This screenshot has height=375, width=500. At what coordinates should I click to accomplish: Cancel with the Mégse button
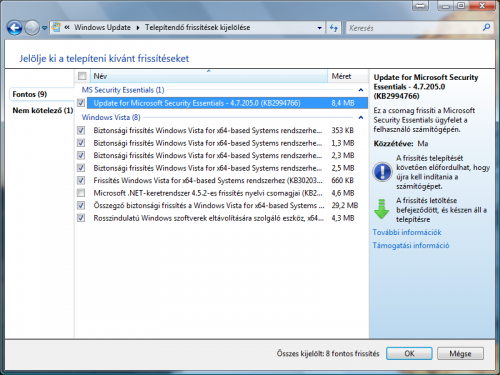click(x=460, y=353)
